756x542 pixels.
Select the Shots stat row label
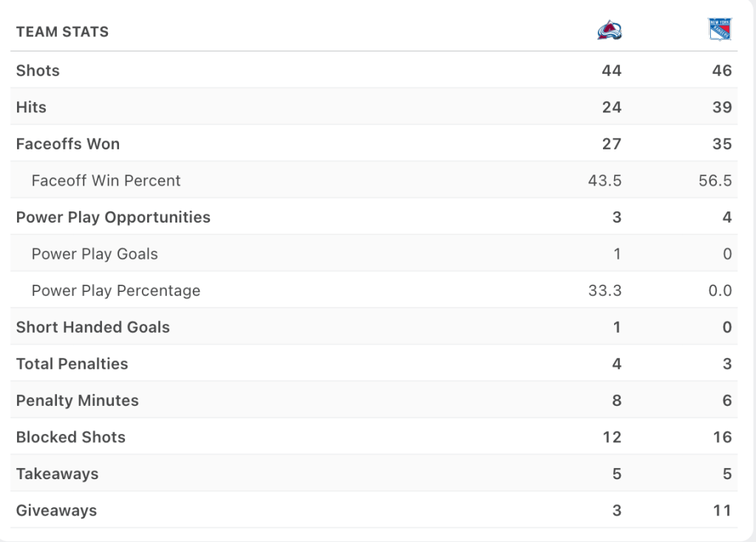pyautogui.click(x=38, y=70)
